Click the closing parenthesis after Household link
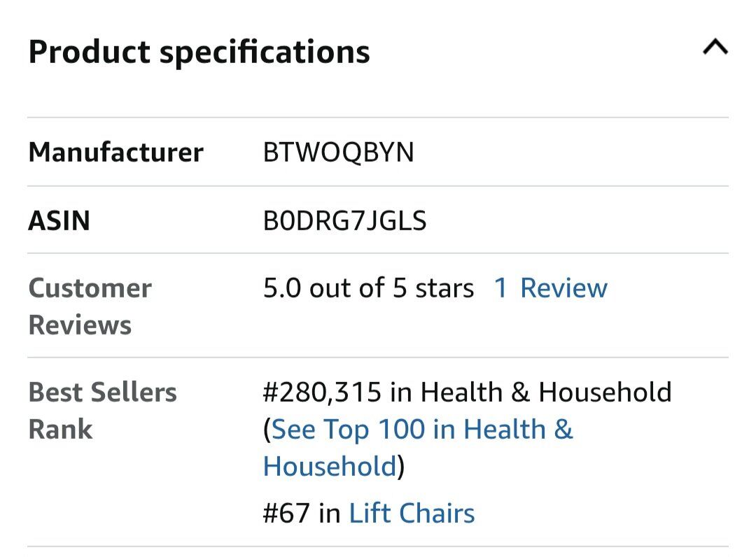Screen dimensions: 756x557 401,467
